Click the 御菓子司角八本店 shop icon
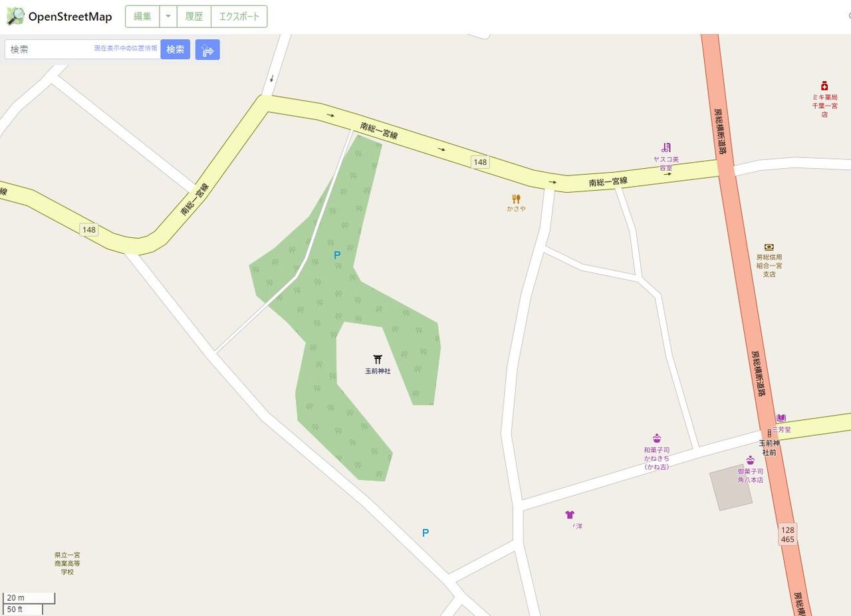This screenshot has width=851, height=616. click(x=751, y=460)
